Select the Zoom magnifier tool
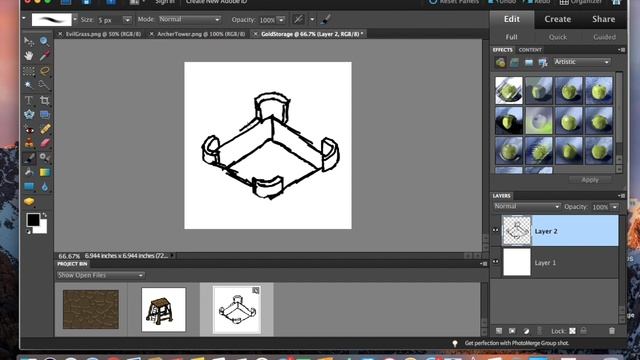The image size is (640, 360). (44, 41)
